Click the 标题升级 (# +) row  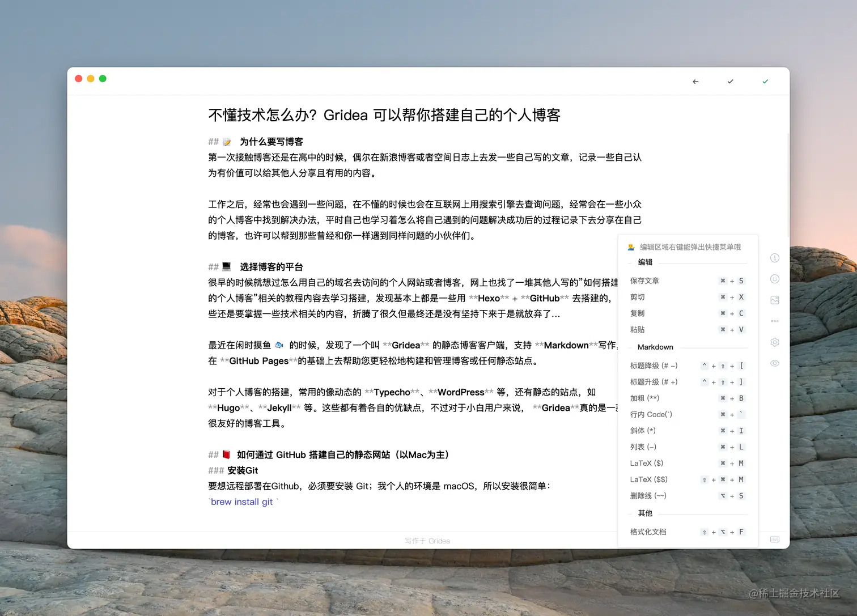(x=688, y=382)
